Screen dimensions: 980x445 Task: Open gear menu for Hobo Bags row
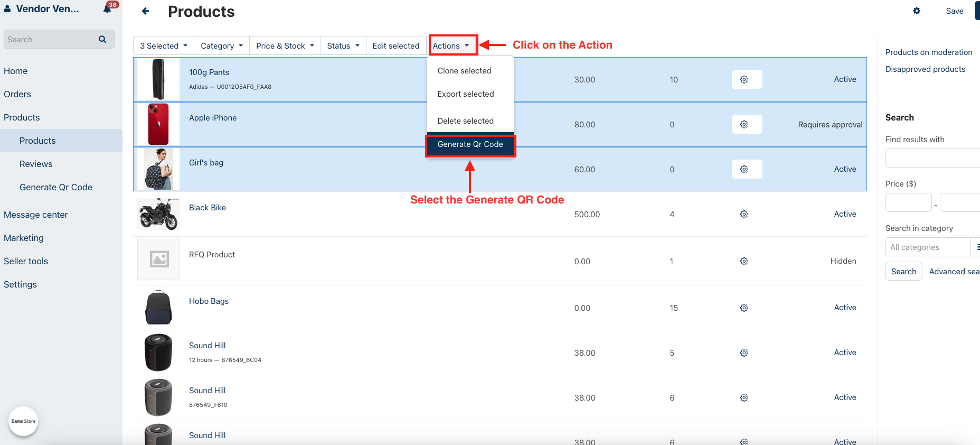pyautogui.click(x=744, y=308)
